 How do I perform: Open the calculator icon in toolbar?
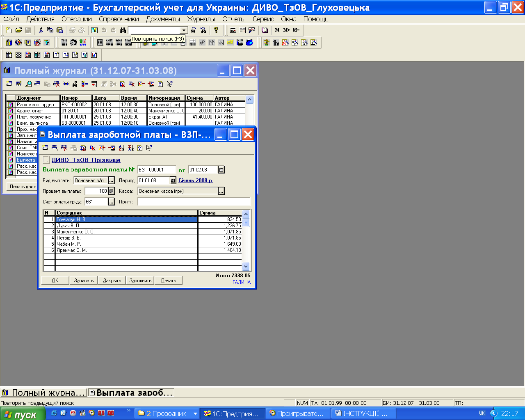pos(233,30)
